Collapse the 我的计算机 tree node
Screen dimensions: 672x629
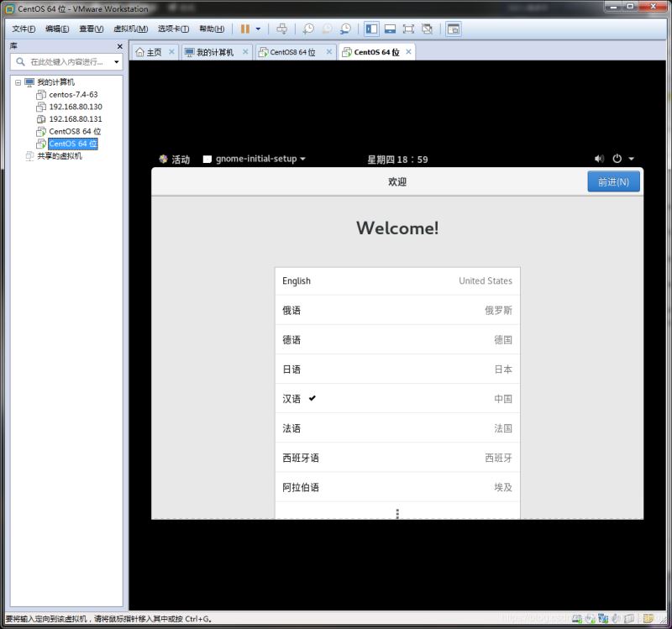[x=18, y=82]
